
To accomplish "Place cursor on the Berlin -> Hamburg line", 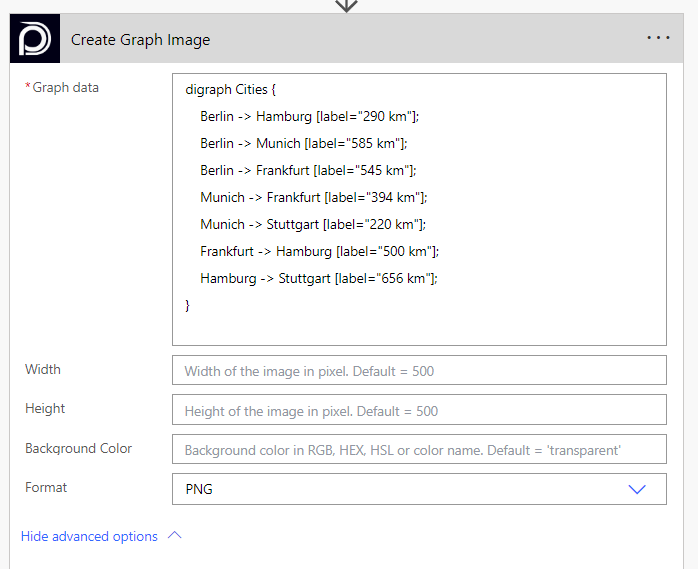I will pos(309,116).
